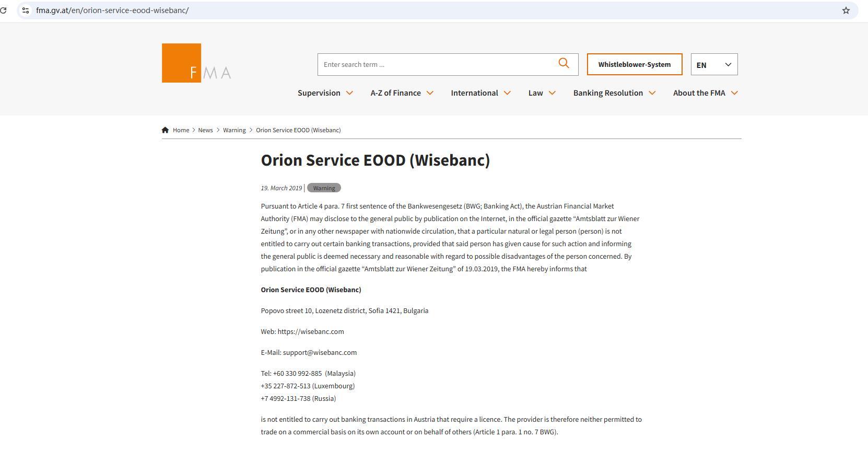868x450 pixels.
Task: Click the Home icon in breadcrumb
Action: (166, 130)
